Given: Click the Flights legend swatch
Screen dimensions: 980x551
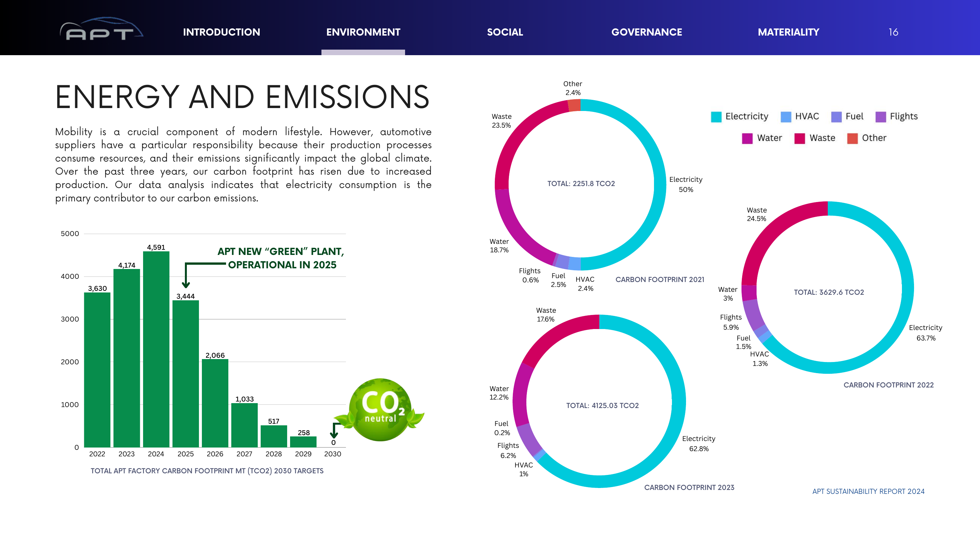Looking at the screenshot, I should 880,117.
